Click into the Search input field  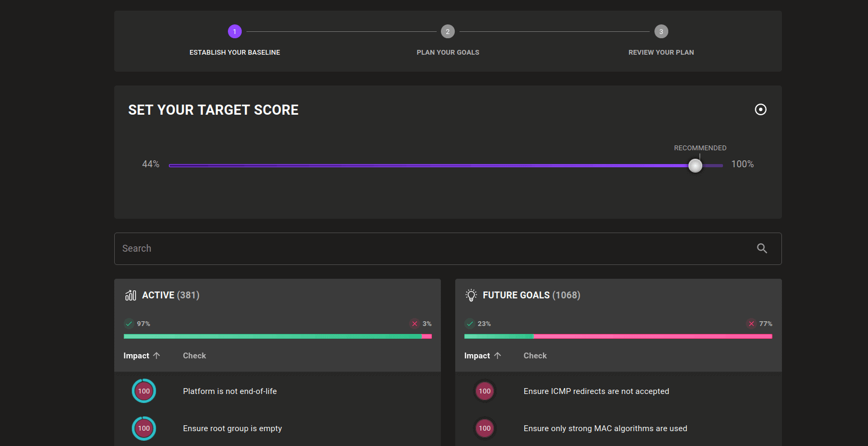pyautogui.click(x=425, y=248)
